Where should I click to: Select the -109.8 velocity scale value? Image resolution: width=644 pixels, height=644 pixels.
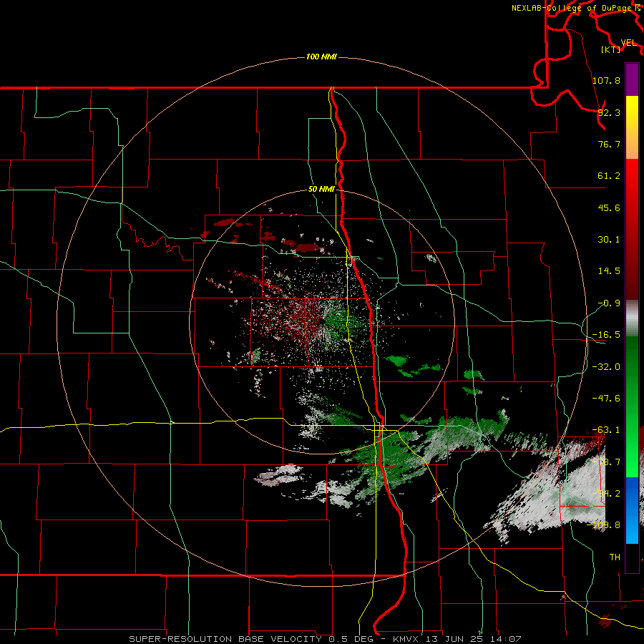click(x=603, y=525)
